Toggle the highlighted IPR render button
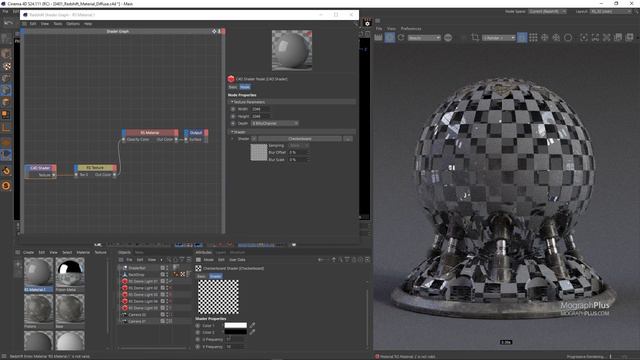Image resolution: width=640 pixels, height=360 pixels. 390,38
